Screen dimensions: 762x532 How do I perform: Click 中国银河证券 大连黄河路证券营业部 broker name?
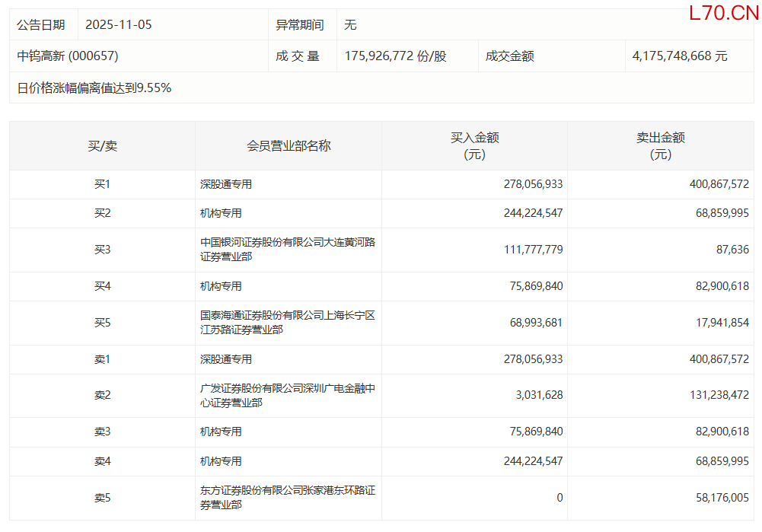pos(287,250)
